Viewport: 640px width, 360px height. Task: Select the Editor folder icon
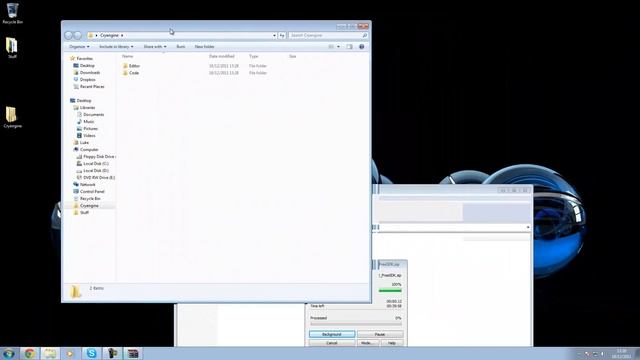125,66
